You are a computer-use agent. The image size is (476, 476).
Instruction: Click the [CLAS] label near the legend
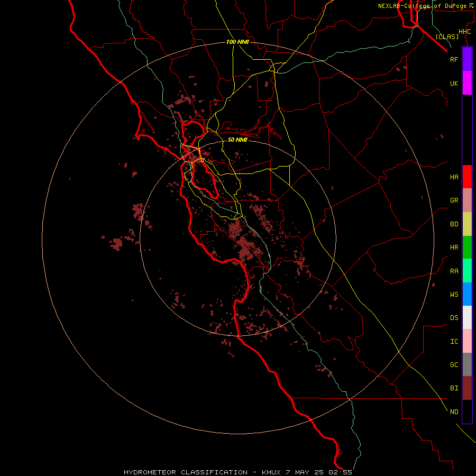point(447,36)
